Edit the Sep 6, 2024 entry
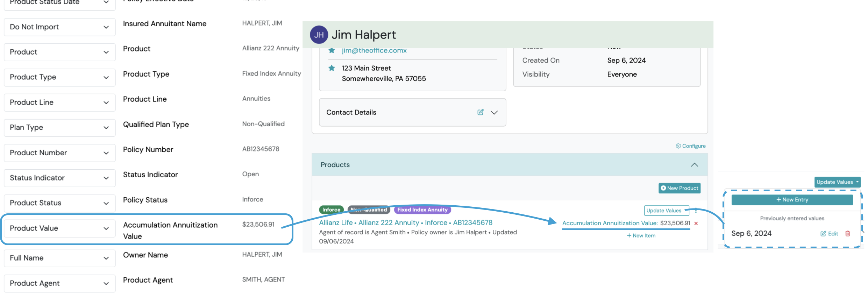Image resolution: width=868 pixels, height=305 pixels. pos(829,234)
